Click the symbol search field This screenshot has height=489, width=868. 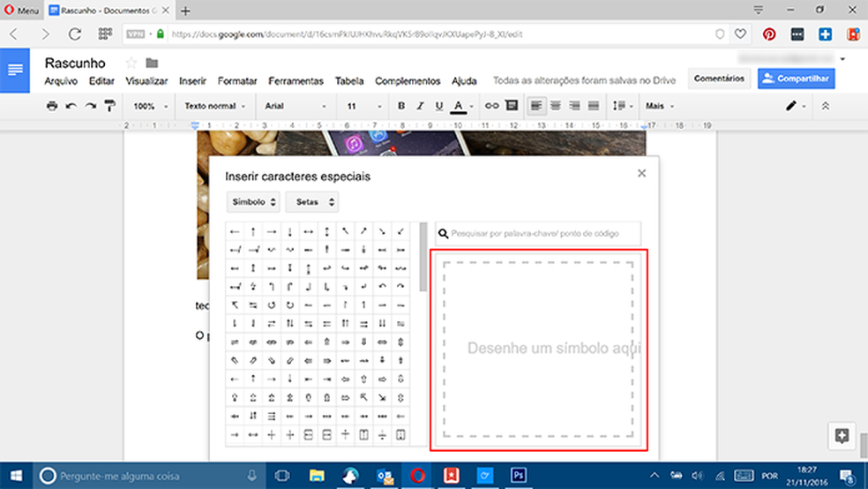[538, 234]
